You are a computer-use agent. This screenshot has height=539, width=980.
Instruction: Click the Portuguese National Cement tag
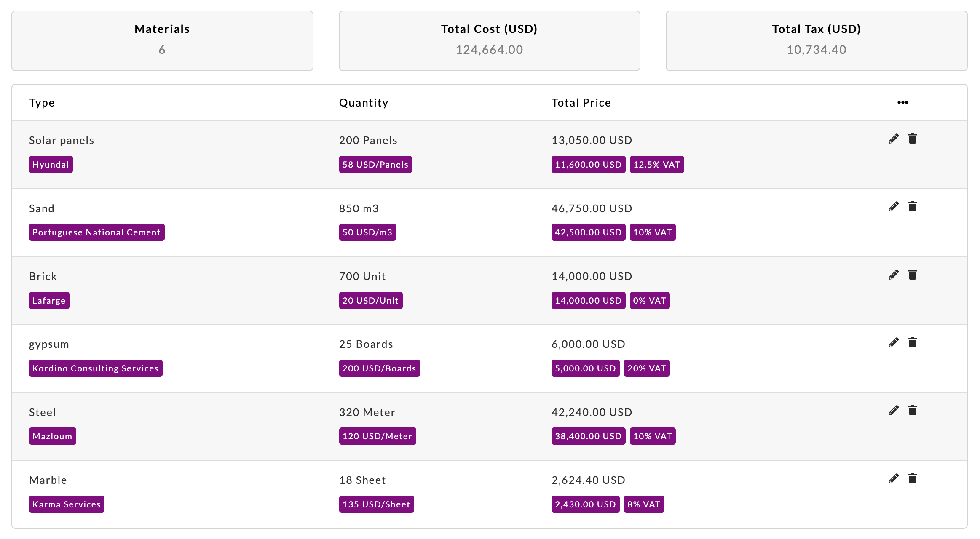tap(96, 232)
